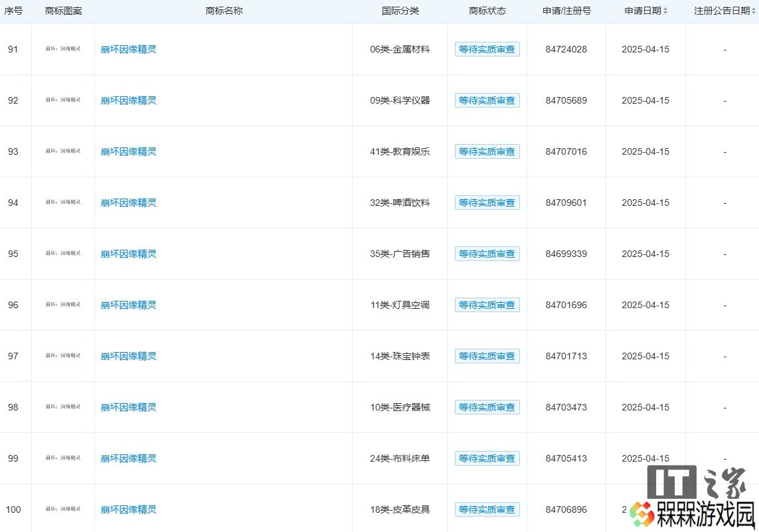The width and height of the screenshot is (759, 532).
Task: Select application number 84699339
Action: click(566, 254)
